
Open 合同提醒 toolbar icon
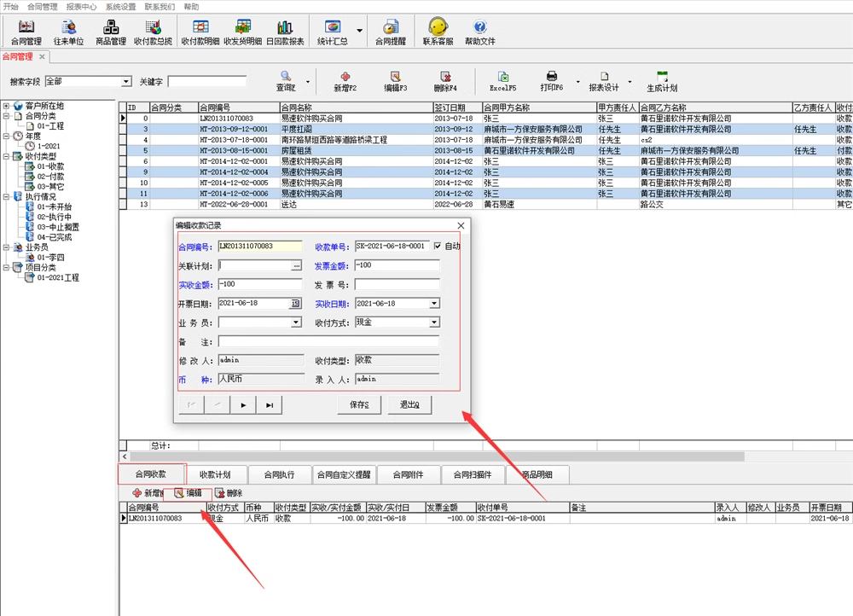(x=391, y=32)
